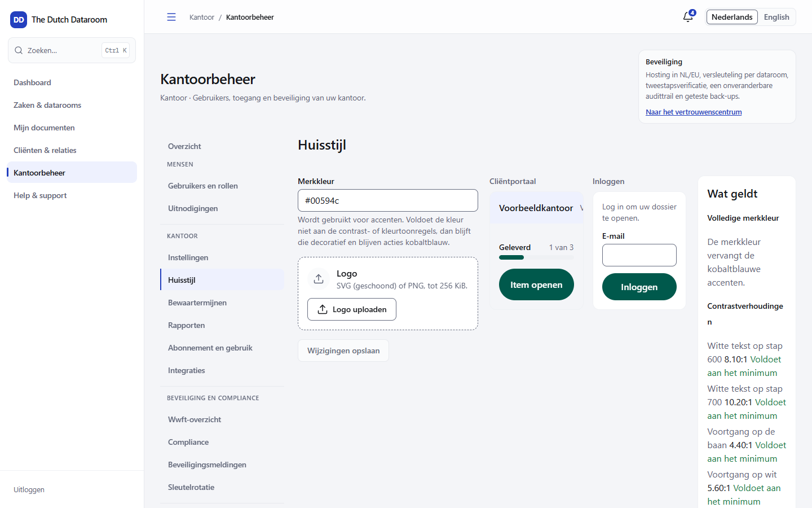This screenshot has height=508, width=812.
Task: Click the upload icon beside Logo heading
Action: 319,279
